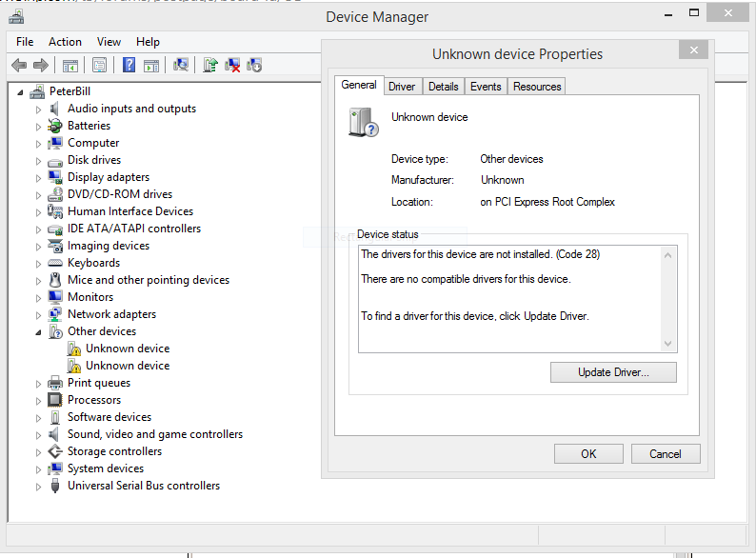Click the blue Help question mark toolbar icon

coord(129,65)
